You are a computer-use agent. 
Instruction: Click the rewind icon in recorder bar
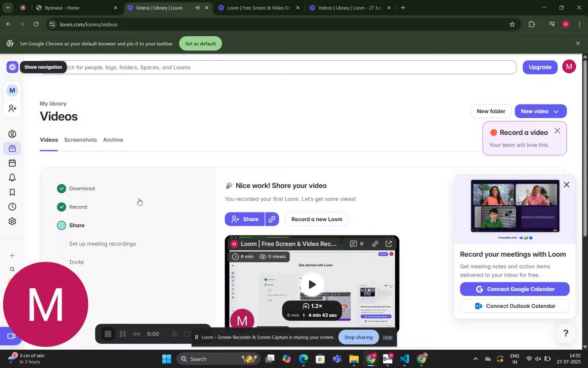[x=136, y=334]
